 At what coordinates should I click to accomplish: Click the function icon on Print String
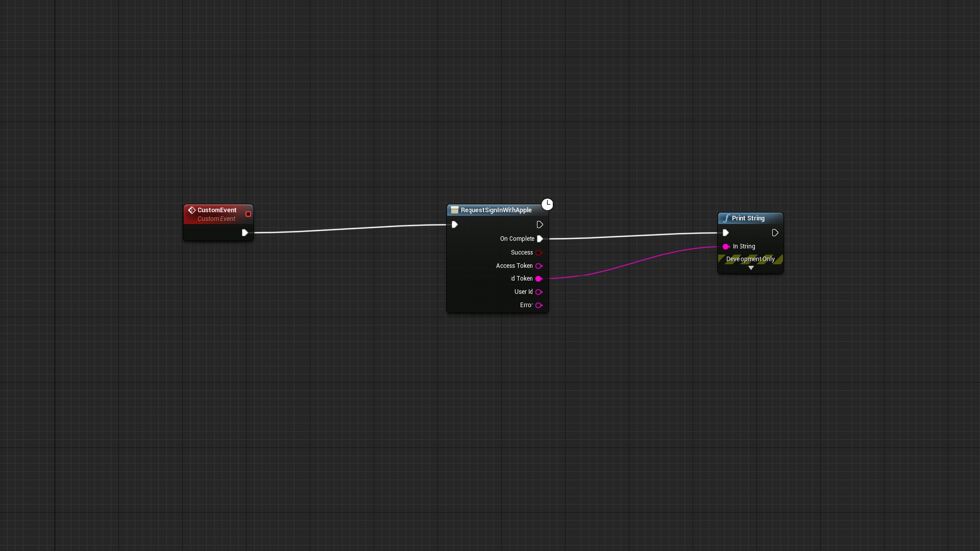tap(726, 218)
